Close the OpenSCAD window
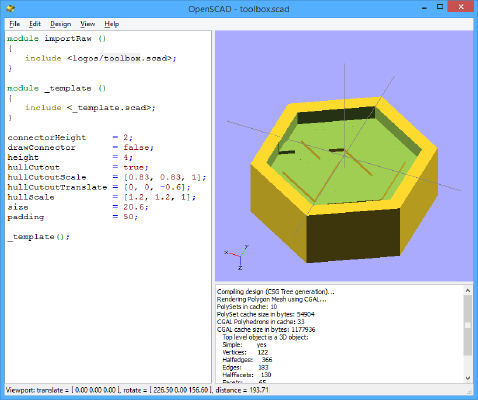 point(461,7)
